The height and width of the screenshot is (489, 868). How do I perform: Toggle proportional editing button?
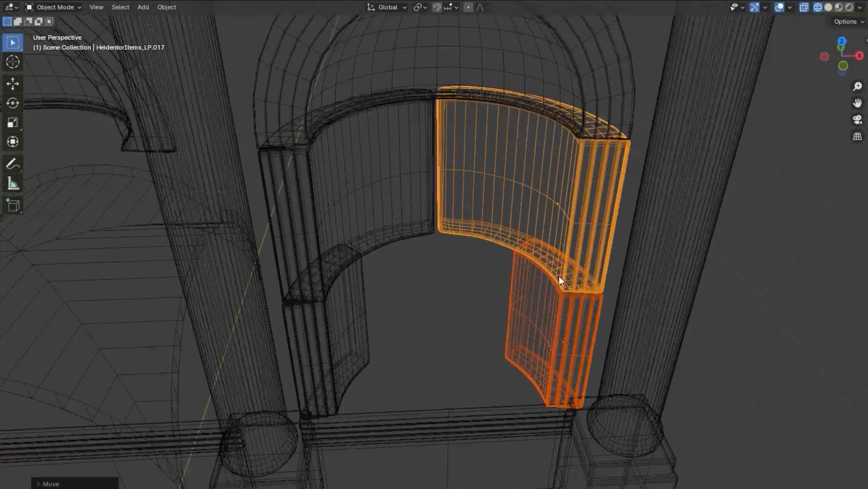pyautogui.click(x=468, y=7)
